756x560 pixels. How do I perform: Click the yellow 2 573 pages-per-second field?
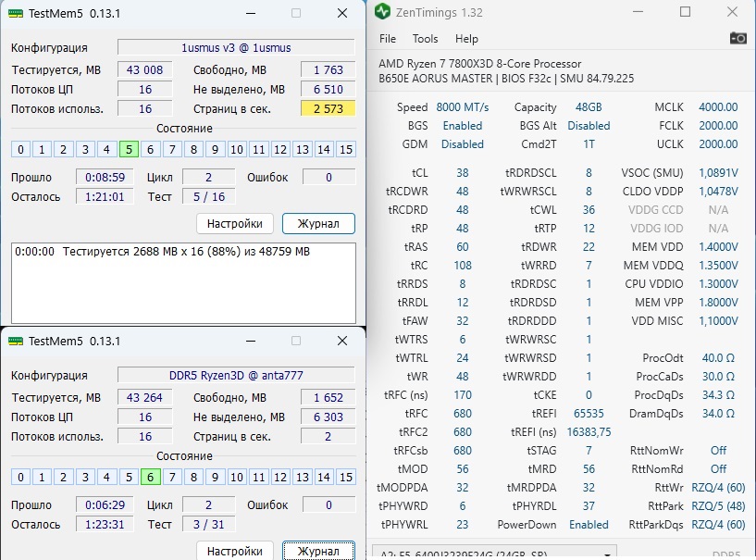pyautogui.click(x=328, y=109)
